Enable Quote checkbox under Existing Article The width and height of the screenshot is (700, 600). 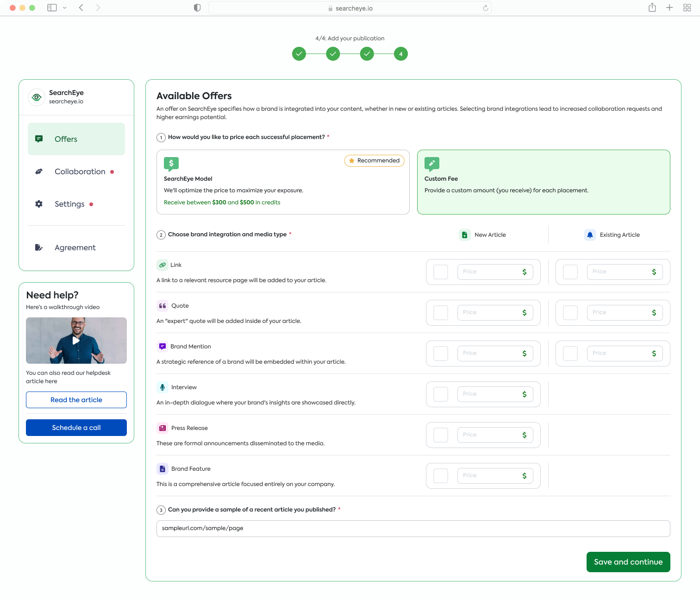point(570,313)
